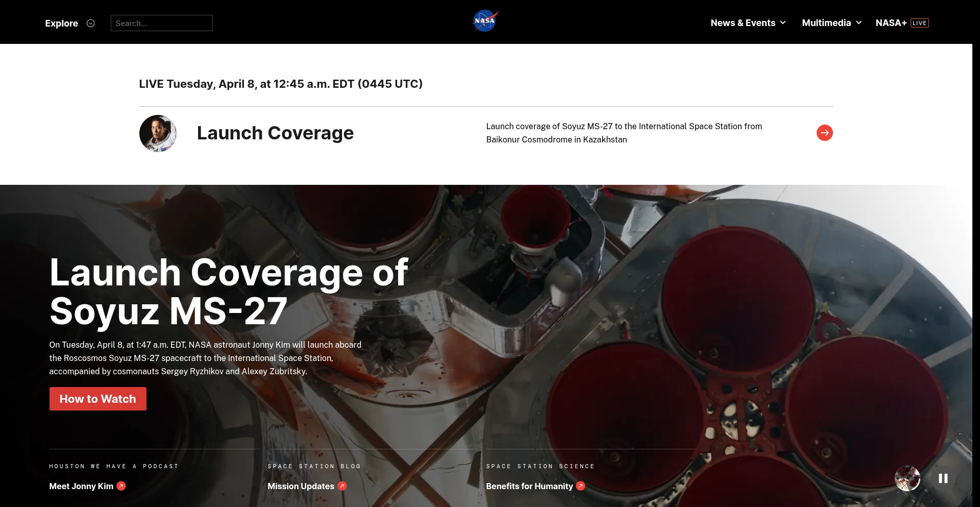Click the arrow icon next to Mission Updates
This screenshot has width=980, height=507.
(342, 486)
